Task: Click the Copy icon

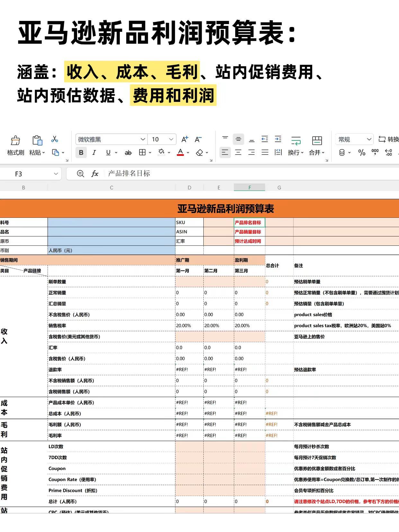Action: (56, 153)
